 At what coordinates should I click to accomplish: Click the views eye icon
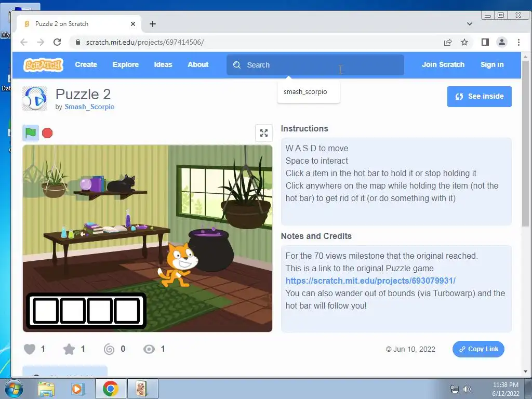coord(149,349)
